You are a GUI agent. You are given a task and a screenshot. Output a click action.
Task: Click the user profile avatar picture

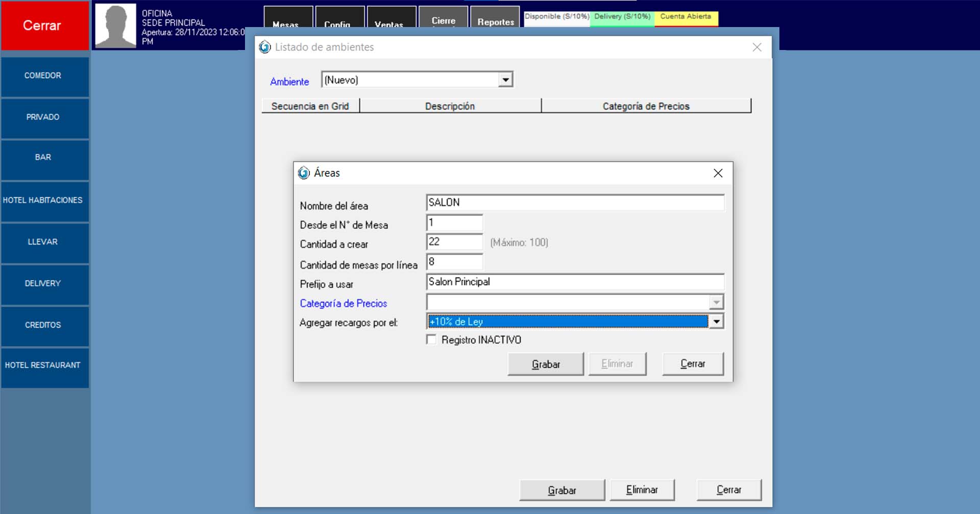(116, 26)
